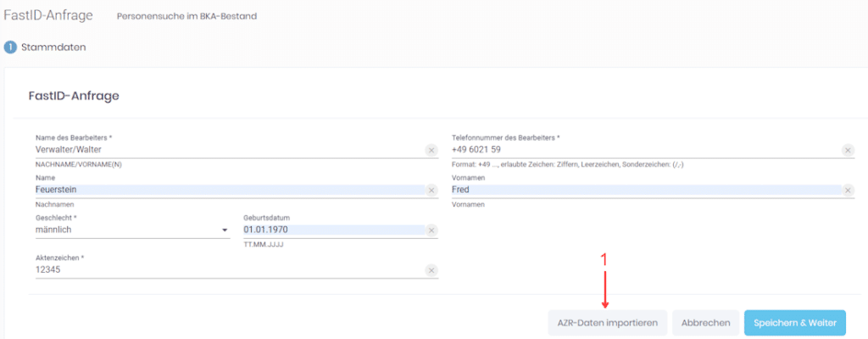Screen dimensions: 868x339
Task: Click the FastID-Anfrage page title at top
Action: tap(47, 15)
